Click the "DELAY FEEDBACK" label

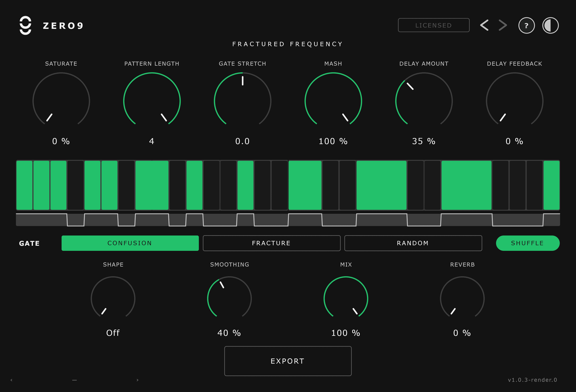[515, 64]
